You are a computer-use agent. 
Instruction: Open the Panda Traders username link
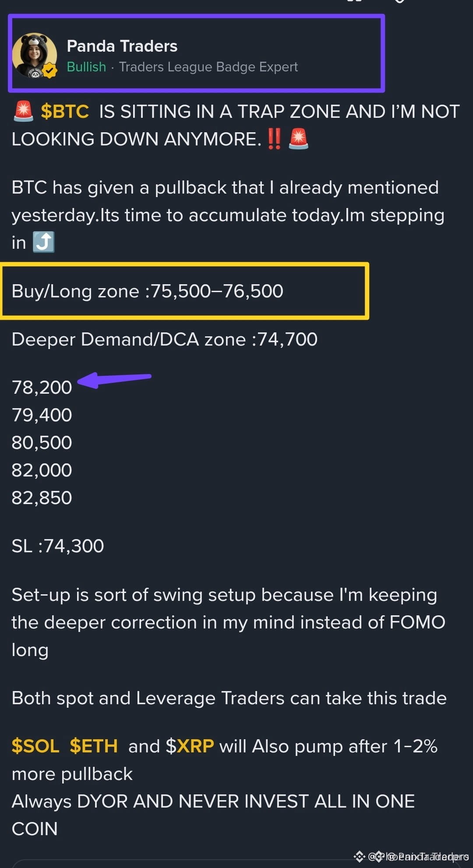tap(122, 46)
